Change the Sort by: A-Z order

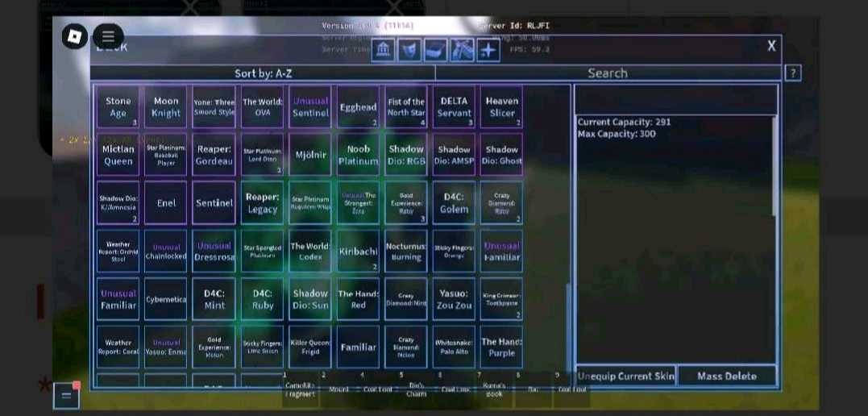[x=263, y=73]
